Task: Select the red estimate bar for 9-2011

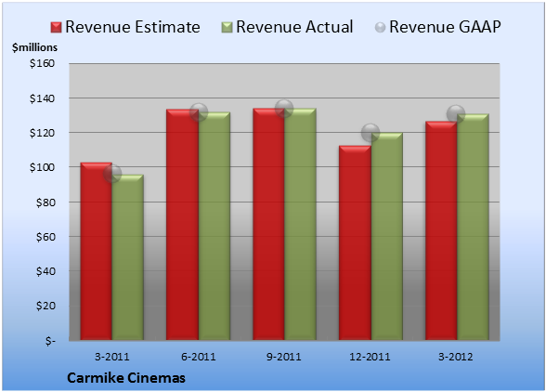Action: [268, 224]
